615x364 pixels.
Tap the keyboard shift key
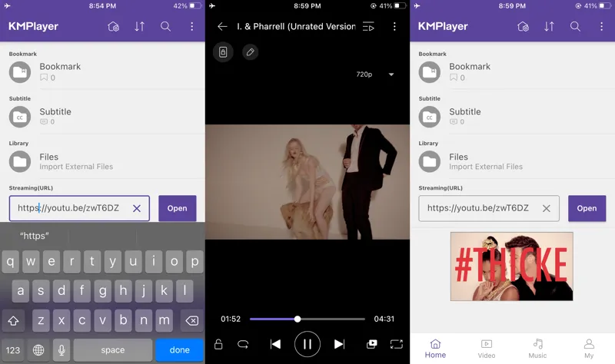click(x=13, y=321)
